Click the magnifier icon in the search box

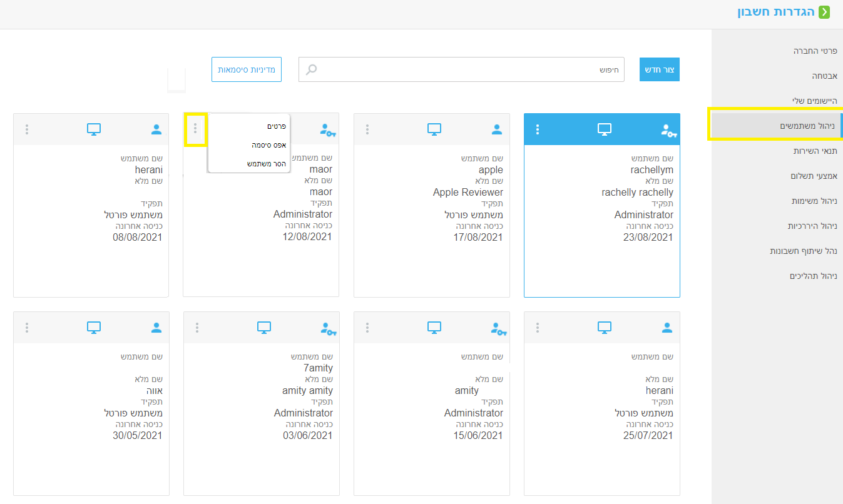point(311,69)
